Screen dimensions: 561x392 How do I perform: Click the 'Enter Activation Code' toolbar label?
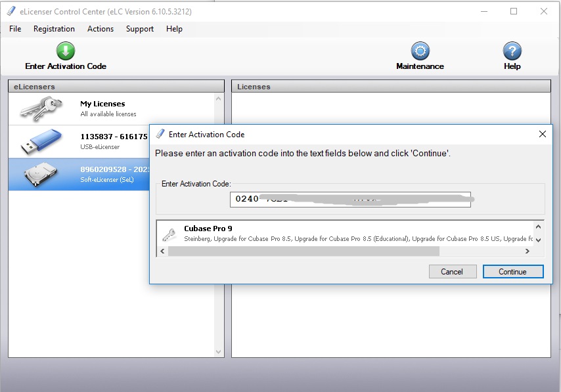[66, 66]
